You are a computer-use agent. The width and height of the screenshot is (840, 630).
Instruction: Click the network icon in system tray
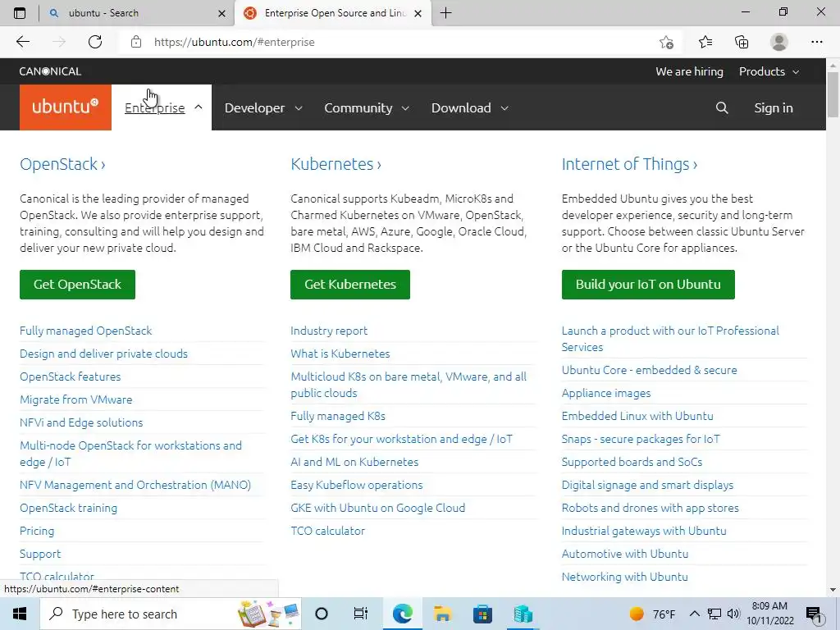click(714, 614)
